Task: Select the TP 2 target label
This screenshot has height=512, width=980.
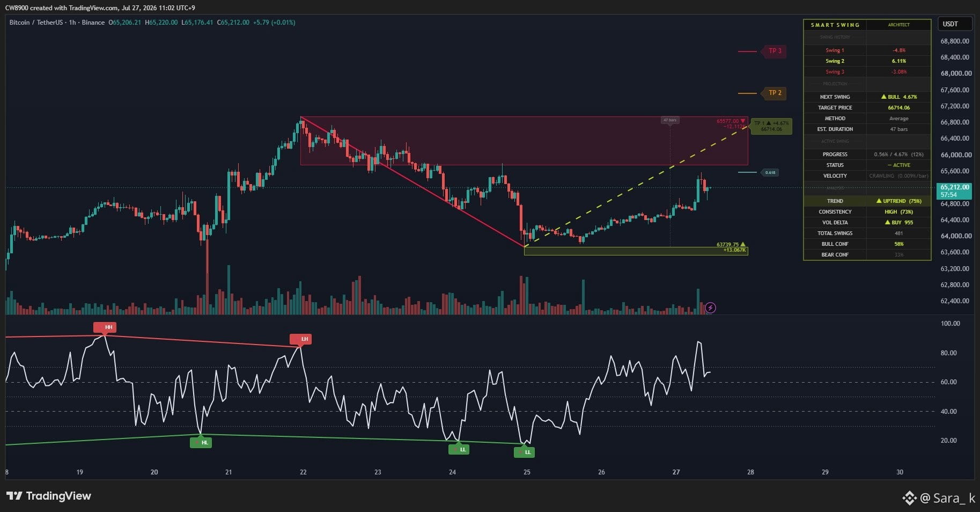Action: (x=775, y=93)
